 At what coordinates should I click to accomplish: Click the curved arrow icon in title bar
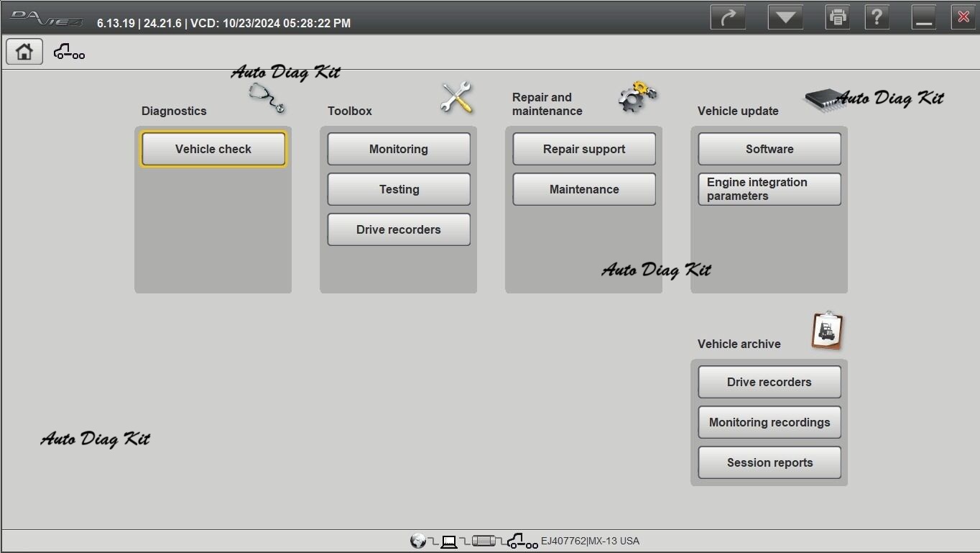pos(728,17)
